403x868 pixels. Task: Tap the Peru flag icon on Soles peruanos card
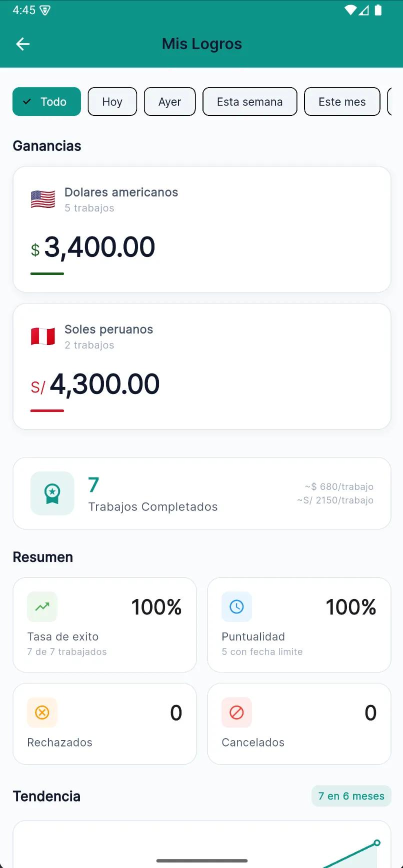(x=42, y=336)
